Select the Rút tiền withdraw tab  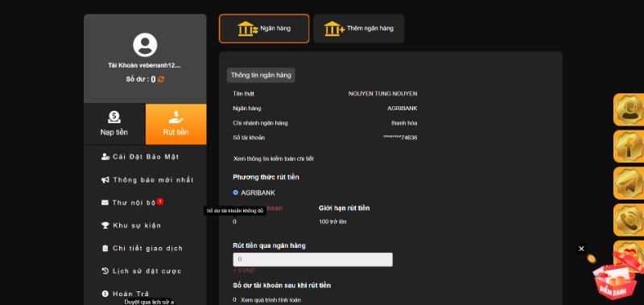(x=175, y=124)
